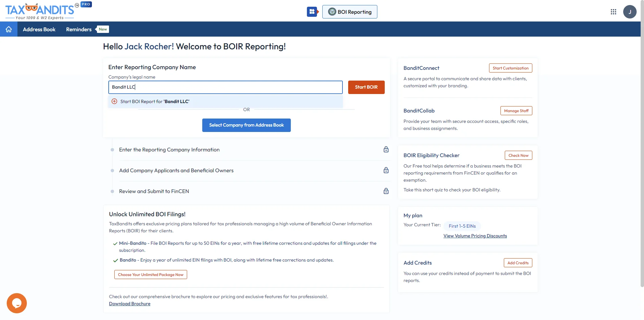The image size is (644, 320).
Task: Click the First 1-5 EINs tier badge
Action: point(462,226)
